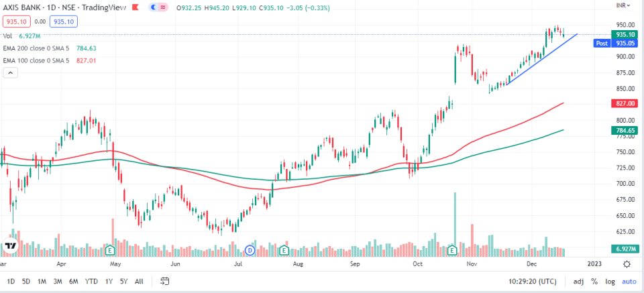This screenshot has height=293, width=644.
Task: Collapse the indicator legend with chevron
Action: pos(11,73)
